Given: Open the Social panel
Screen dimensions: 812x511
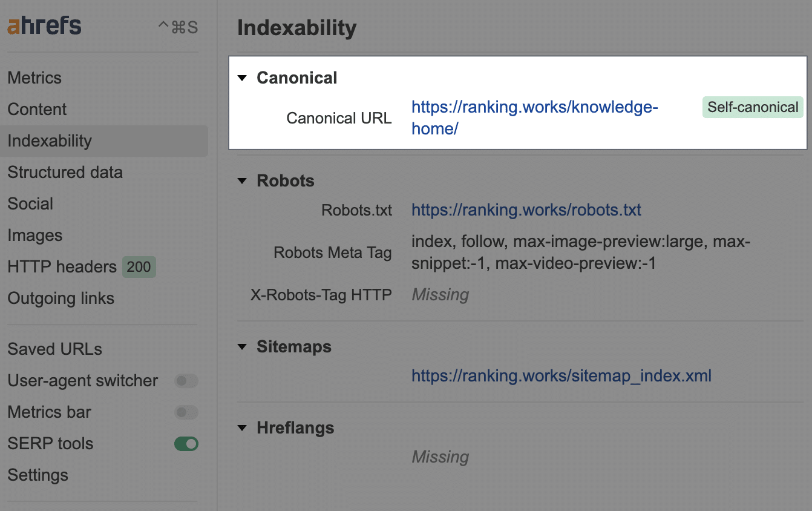Looking at the screenshot, I should point(30,203).
